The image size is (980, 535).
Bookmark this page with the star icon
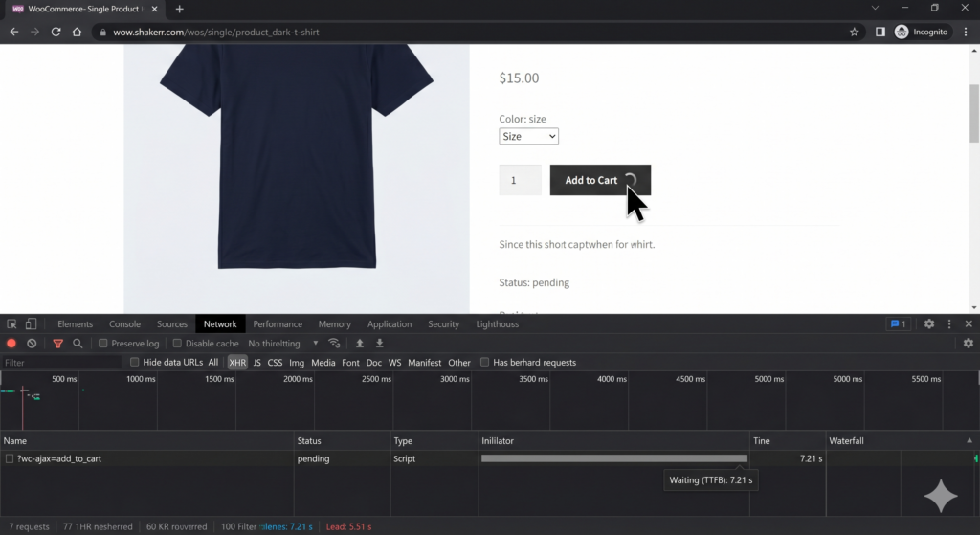pyautogui.click(x=854, y=32)
